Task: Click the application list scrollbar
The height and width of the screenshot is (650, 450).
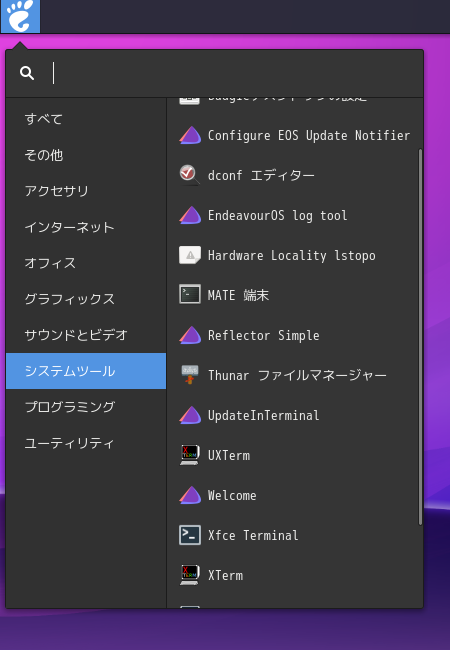Action: pos(420,337)
